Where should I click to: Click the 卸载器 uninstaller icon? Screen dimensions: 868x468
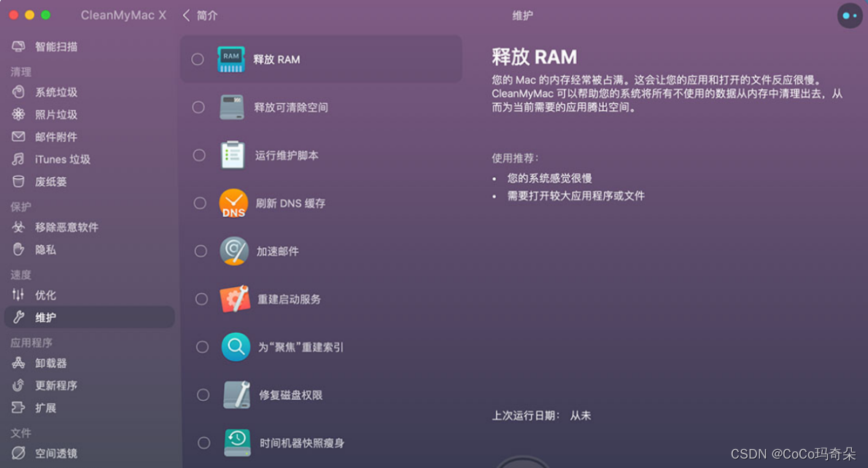pyautogui.click(x=18, y=363)
